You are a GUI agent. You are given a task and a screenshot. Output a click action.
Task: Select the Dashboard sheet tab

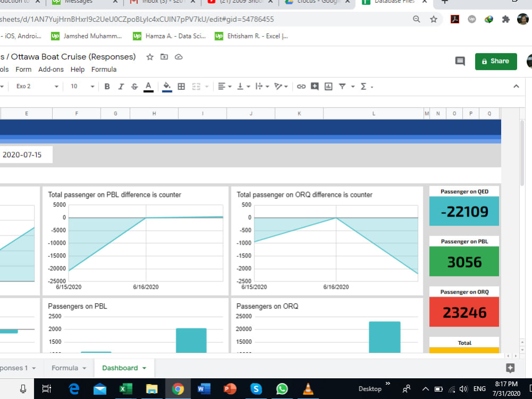point(120,368)
